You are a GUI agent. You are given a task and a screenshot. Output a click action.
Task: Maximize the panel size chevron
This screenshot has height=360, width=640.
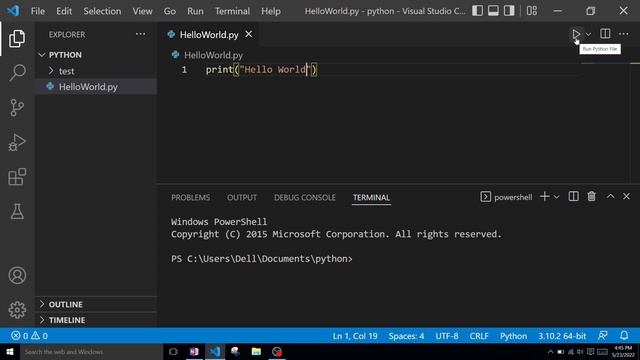click(x=610, y=197)
